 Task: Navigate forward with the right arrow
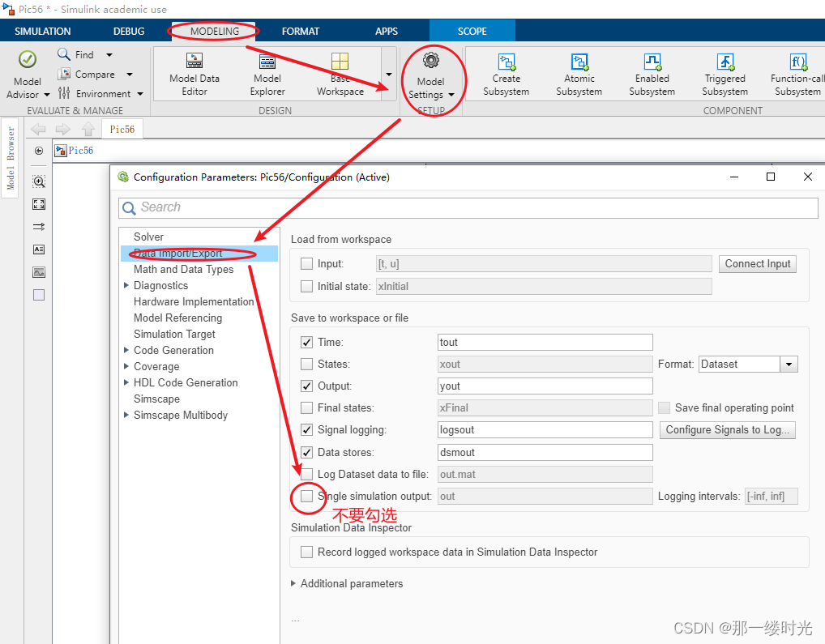point(63,130)
